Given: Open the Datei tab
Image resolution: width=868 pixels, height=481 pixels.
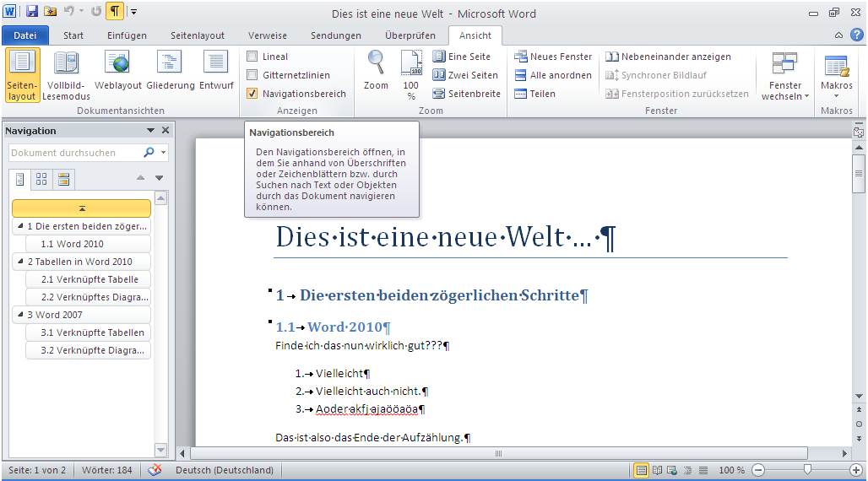Looking at the screenshot, I should (25, 35).
